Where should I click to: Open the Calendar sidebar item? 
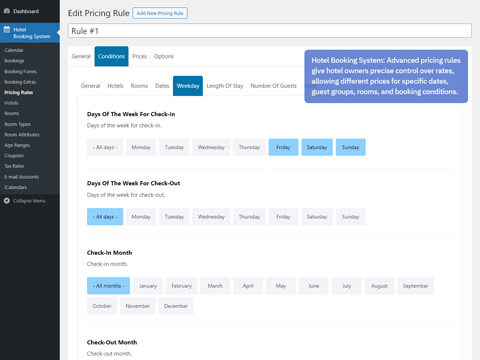click(14, 50)
